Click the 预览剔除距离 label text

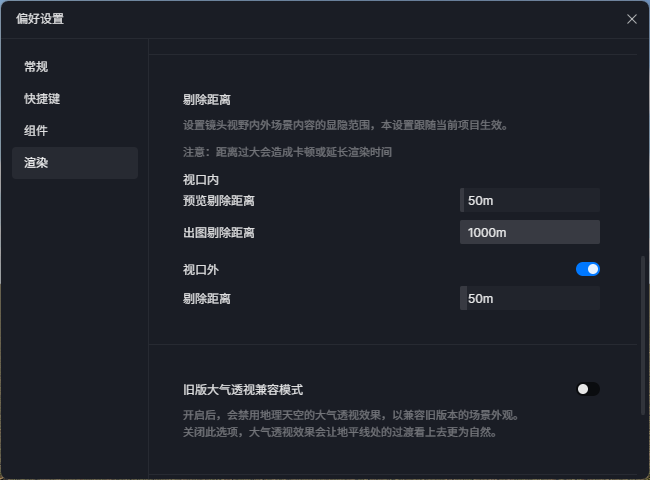click(x=218, y=201)
